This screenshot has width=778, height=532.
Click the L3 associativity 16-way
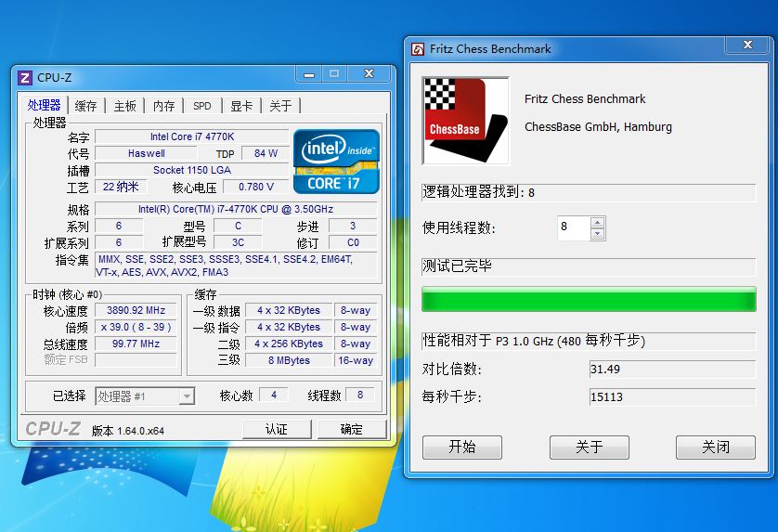tap(356, 360)
